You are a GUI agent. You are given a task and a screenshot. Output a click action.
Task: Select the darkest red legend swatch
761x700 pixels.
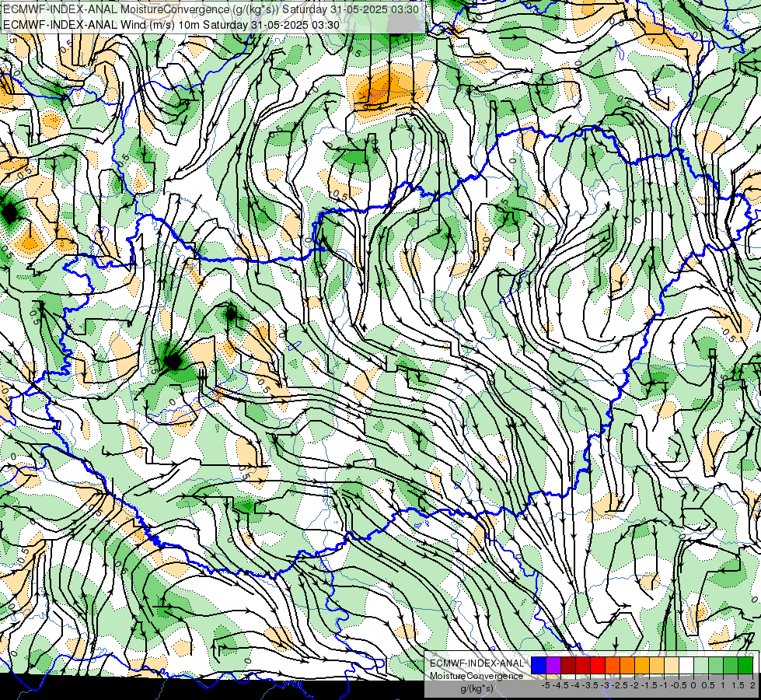[x=568, y=665]
